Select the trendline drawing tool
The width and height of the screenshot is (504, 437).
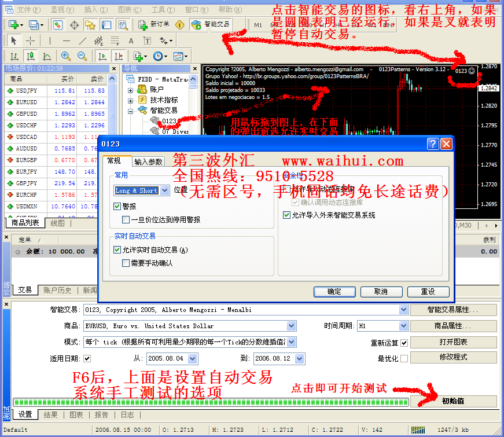(x=83, y=41)
